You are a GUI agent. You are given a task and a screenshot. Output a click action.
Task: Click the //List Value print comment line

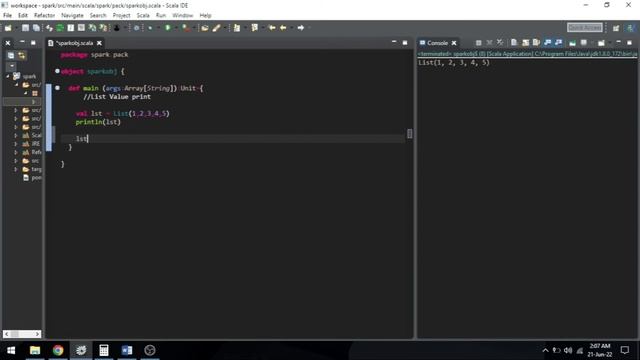click(x=117, y=97)
